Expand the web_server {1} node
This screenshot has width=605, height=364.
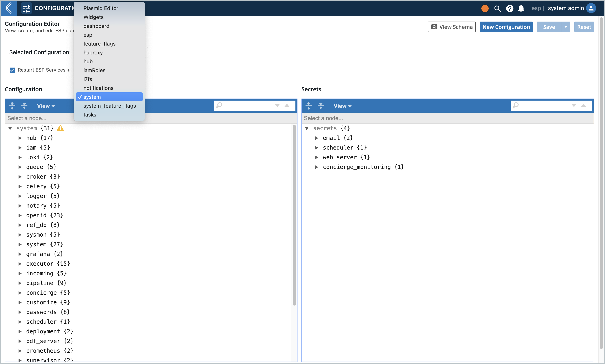pos(317,157)
